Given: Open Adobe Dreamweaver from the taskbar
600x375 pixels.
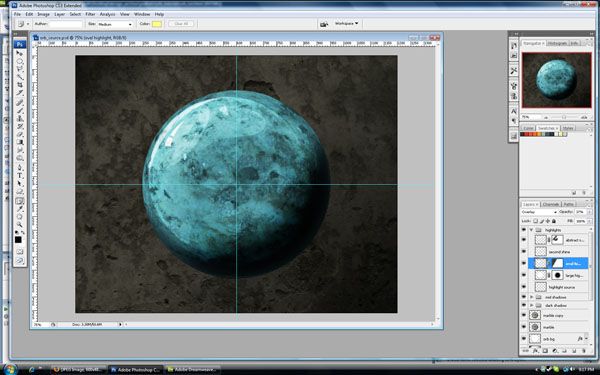Looking at the screenshot, I should [193, 370].
